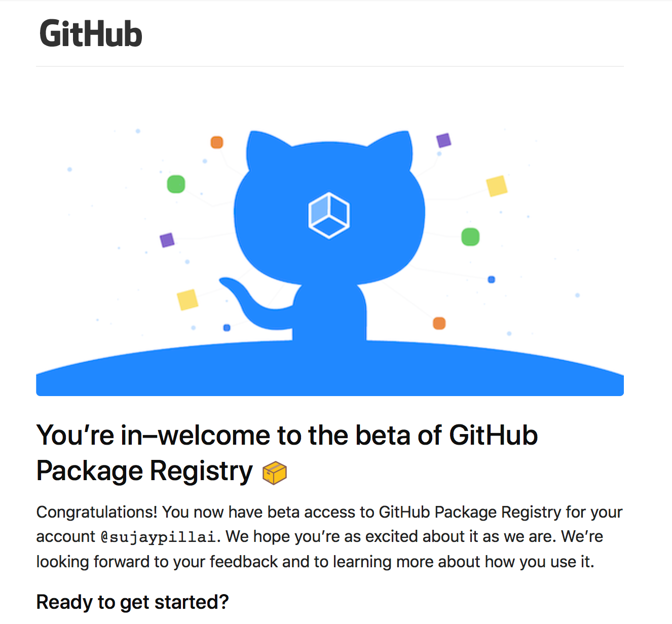Click the green rounded square left of Octocat
Image resolution: width=672 pixels, height=624 pixels.
176,184
